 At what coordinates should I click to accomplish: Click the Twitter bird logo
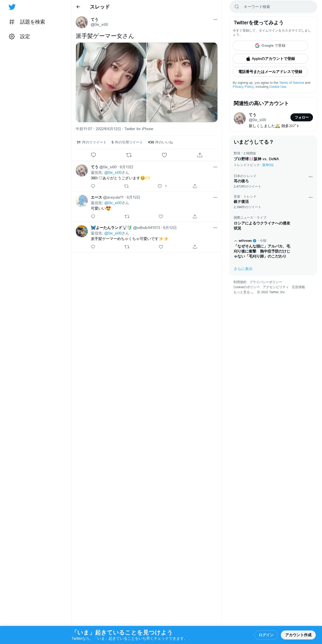[12, 7]
